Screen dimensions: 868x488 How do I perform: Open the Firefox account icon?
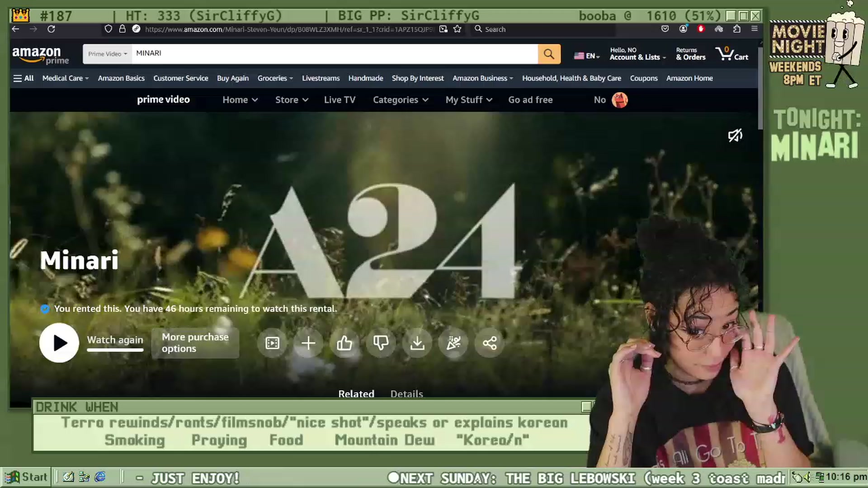coord(683,29)
